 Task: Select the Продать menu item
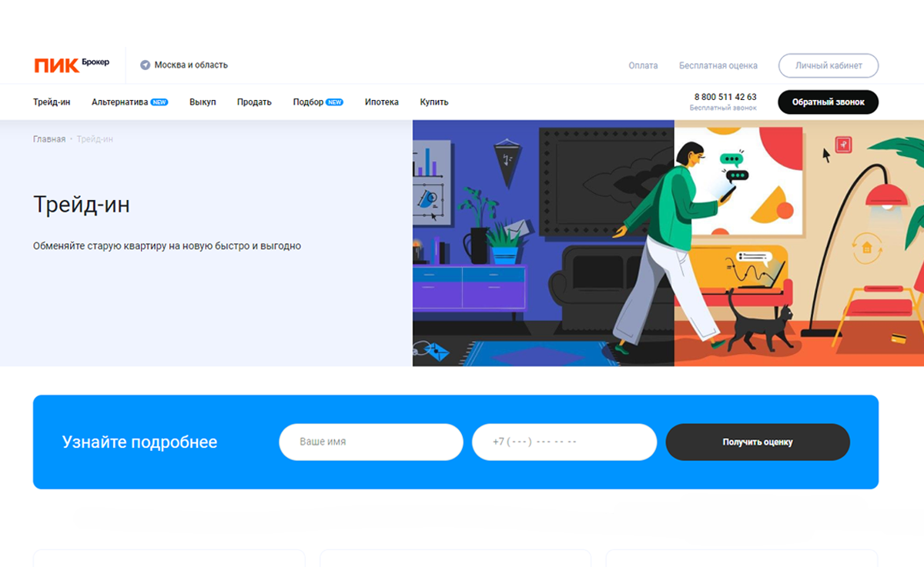point(254,102)
